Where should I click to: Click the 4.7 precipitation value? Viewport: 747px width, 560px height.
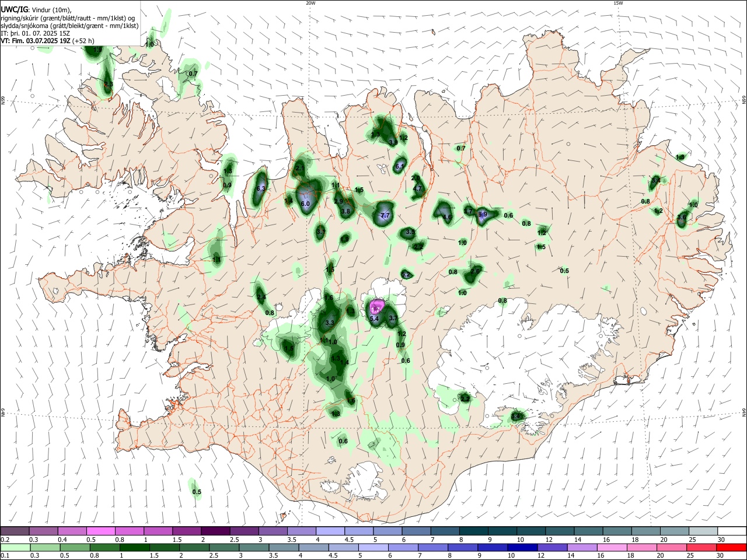coord(417,189)
